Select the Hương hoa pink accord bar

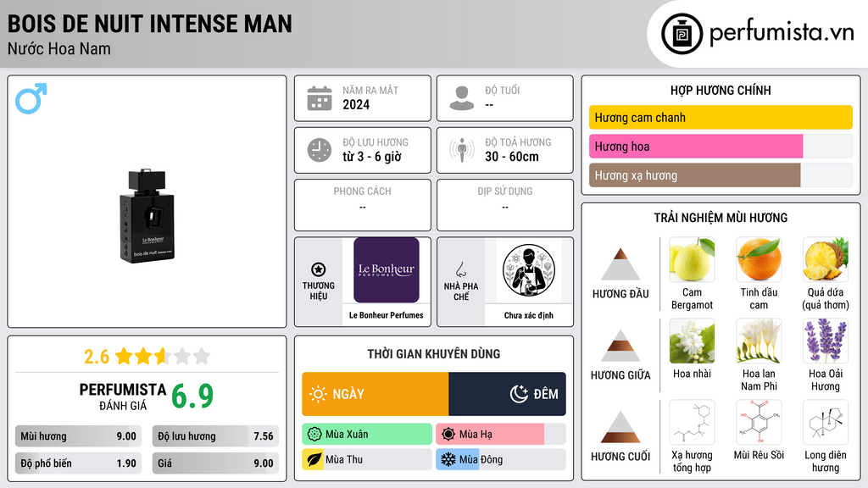(696, 147)
